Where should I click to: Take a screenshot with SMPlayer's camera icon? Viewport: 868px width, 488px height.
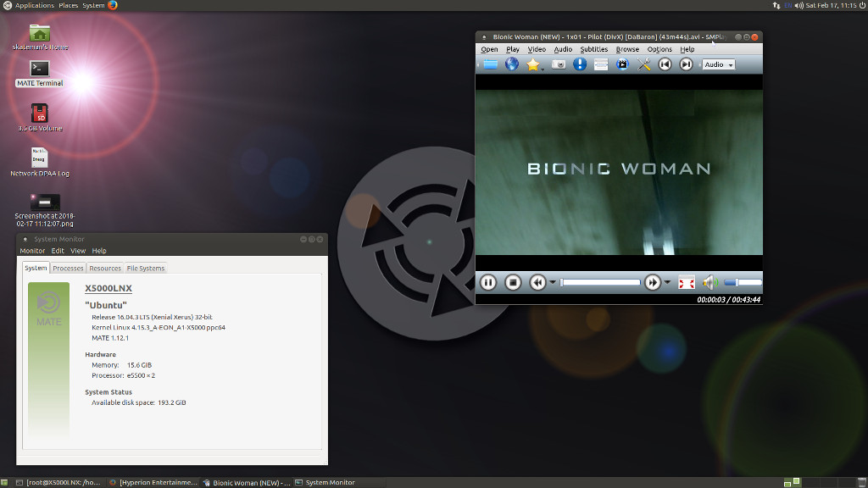[x=559, y=64]
